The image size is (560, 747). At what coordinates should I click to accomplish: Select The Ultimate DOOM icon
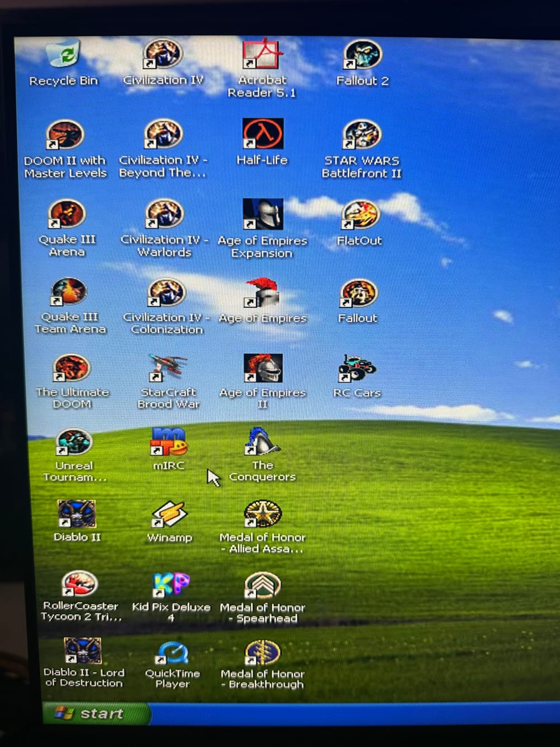[x=71, y=369]
